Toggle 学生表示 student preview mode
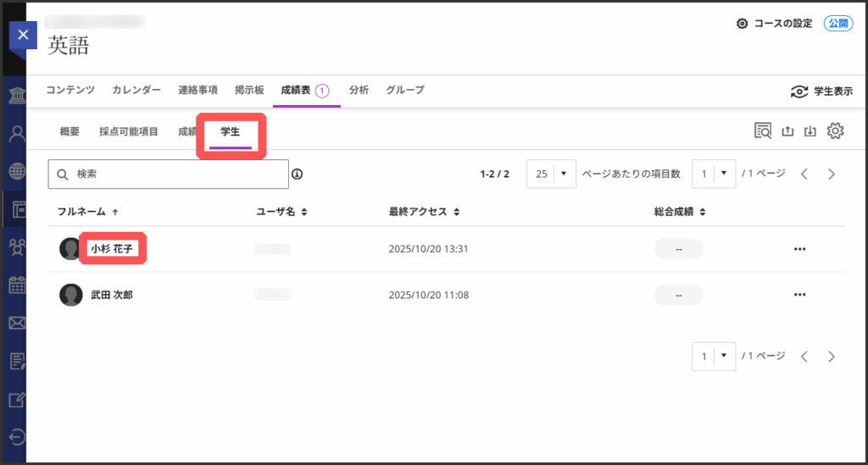 click(821, 91)
